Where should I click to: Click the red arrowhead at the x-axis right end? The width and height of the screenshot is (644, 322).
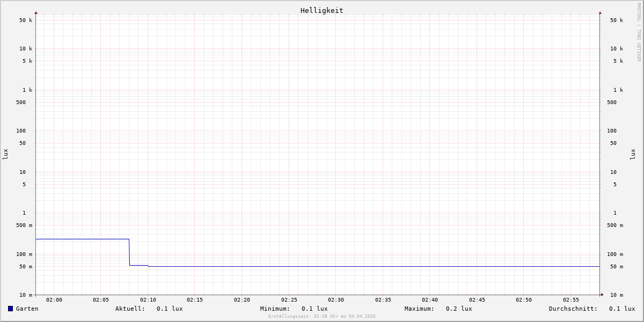pos(602,295)
